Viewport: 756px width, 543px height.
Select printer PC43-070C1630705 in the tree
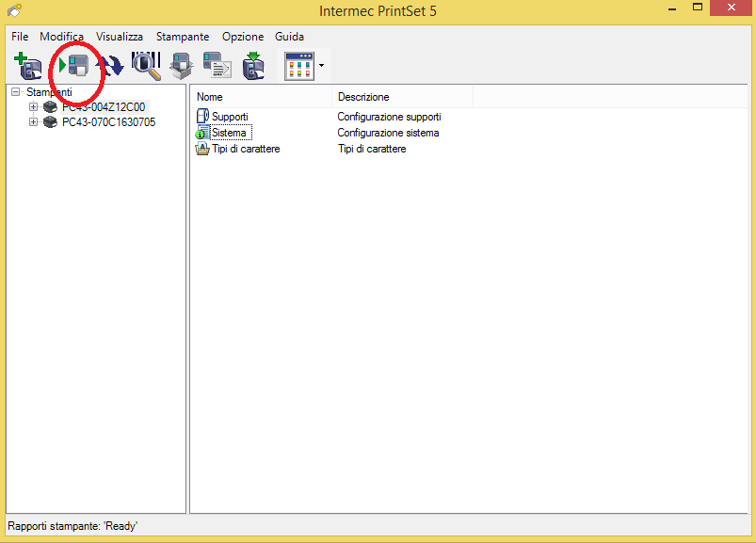pyautogui.click(x=109, y=122)
